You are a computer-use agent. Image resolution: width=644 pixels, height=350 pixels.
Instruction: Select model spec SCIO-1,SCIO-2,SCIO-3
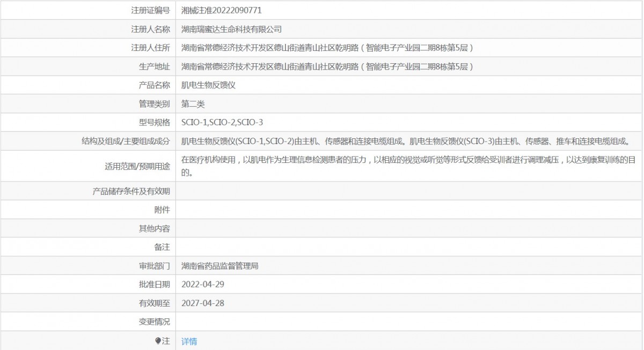tap(222, 122)
